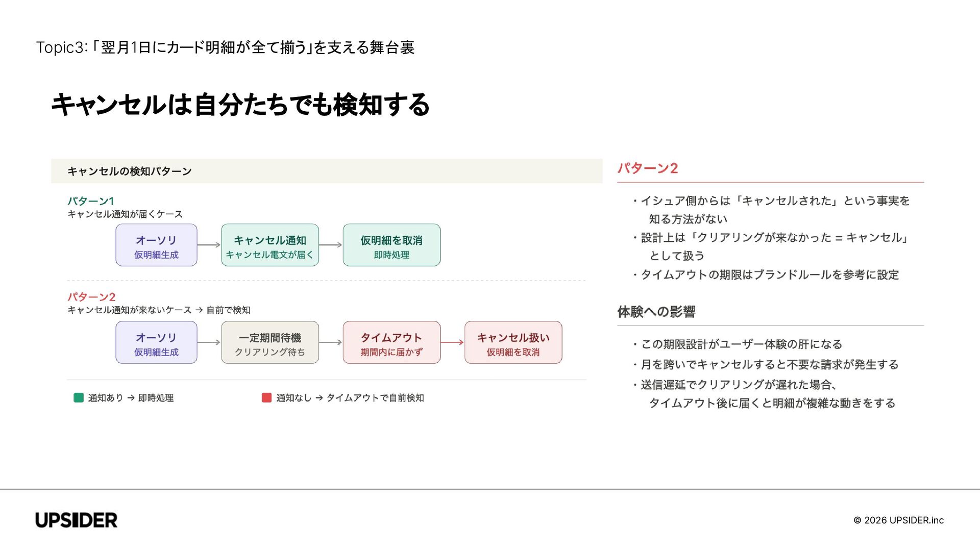Click the Topic3 header text

click(x=225, y=47)
